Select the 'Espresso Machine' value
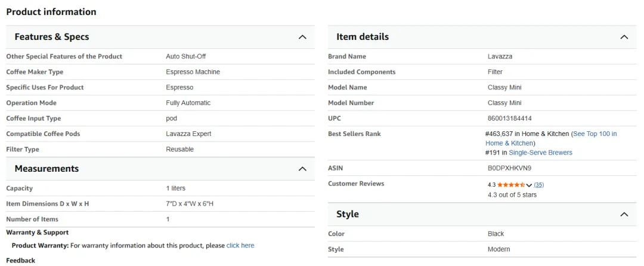644x266 pixels. pos(193,72)
